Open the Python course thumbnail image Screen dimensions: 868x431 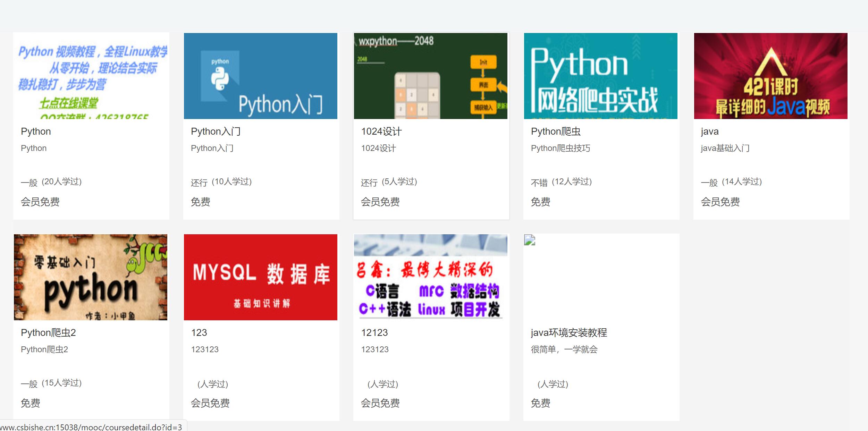pos(91,76)
